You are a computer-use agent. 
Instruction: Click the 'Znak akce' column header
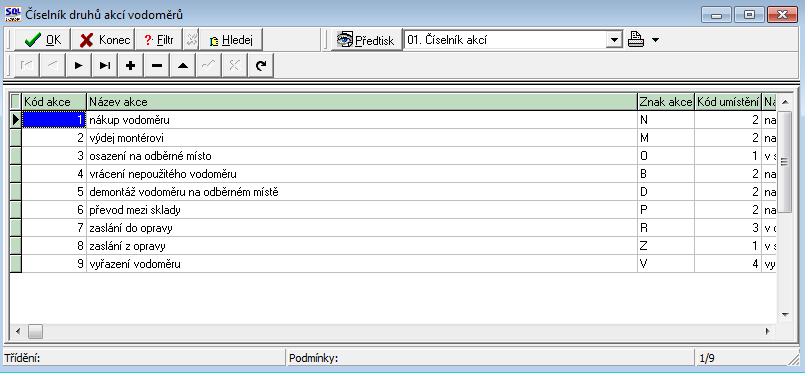pos(666,102)
